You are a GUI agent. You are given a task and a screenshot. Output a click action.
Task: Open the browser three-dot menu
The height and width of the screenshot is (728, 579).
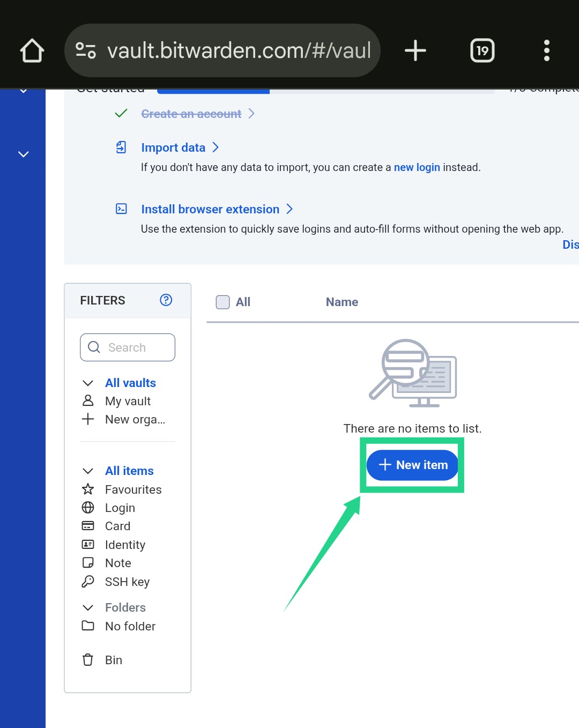pos(546,51)
